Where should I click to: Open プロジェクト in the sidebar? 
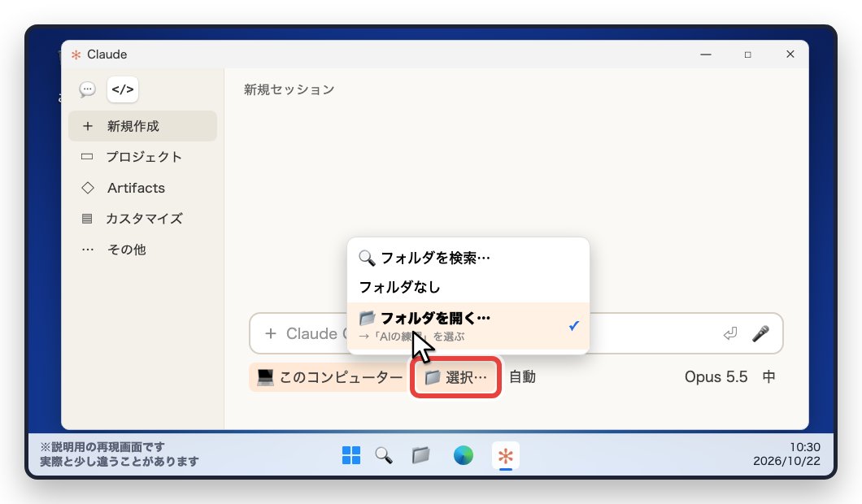click(x=142, y=157)
